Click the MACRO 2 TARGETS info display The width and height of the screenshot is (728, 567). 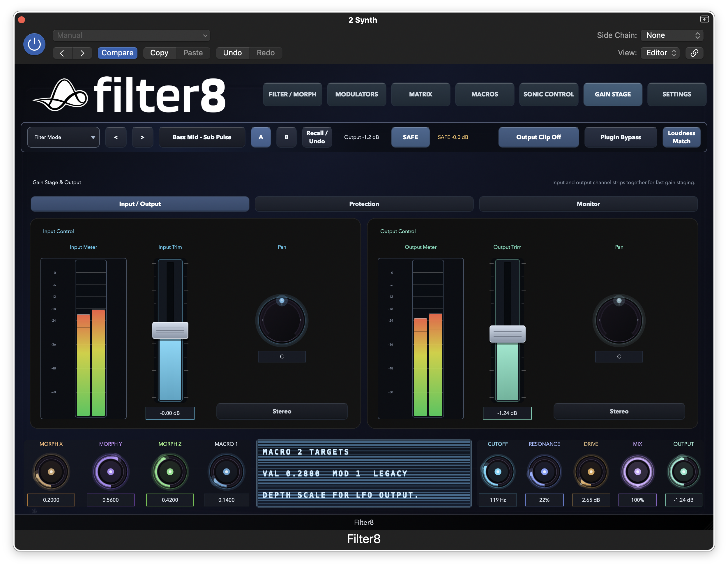pos(364,473)
